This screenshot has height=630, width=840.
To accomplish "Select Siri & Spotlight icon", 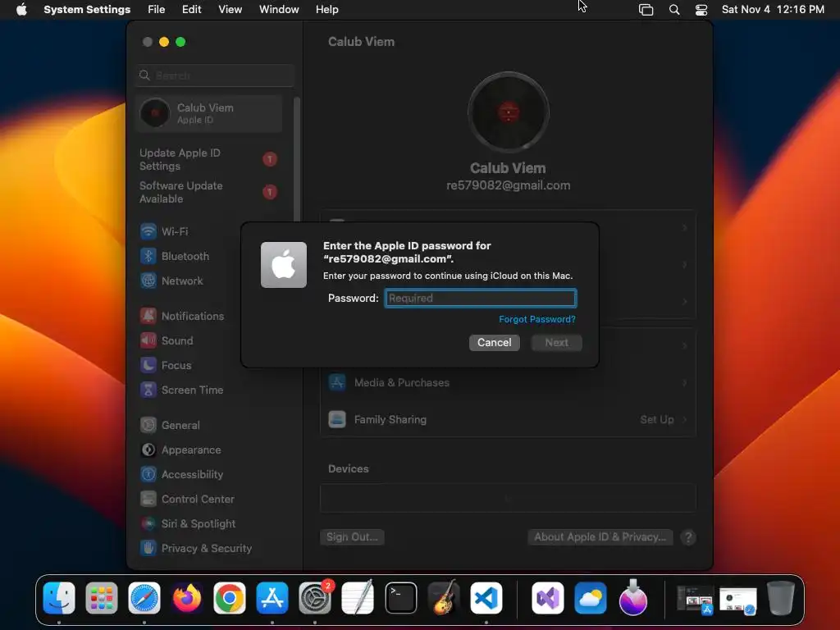I will 148,524.
